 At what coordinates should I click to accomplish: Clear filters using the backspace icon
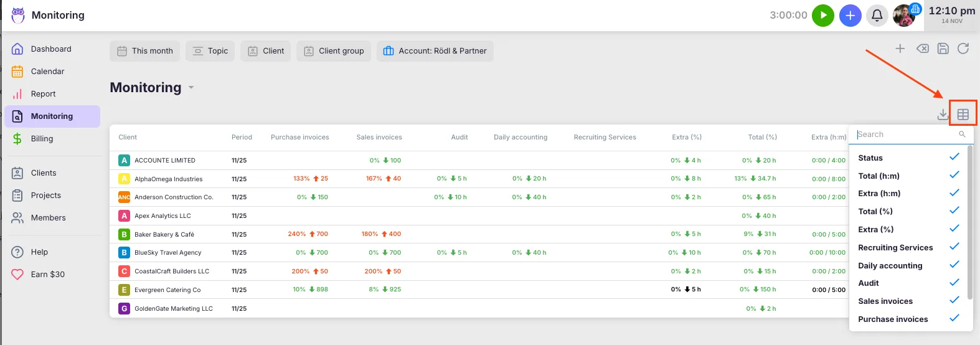tap(922, 49)
